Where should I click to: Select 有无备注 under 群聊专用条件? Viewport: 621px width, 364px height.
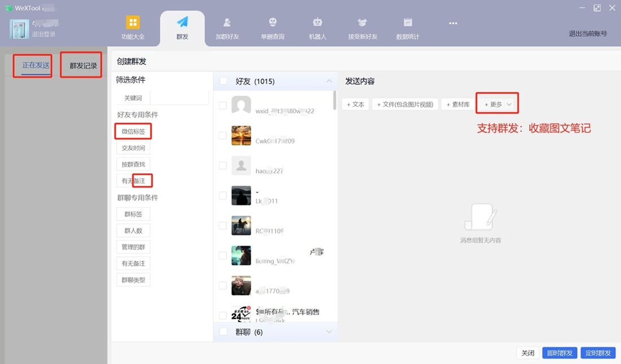pos(133,264)
